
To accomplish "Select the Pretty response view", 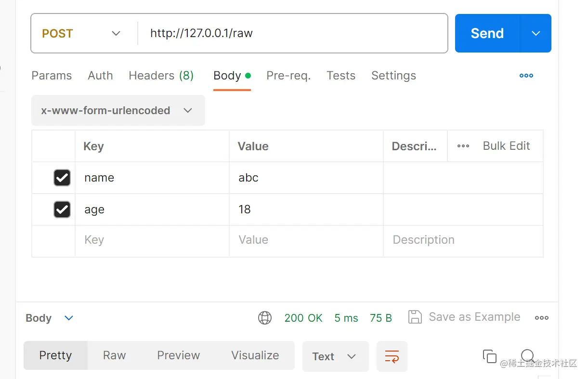I will pos(55,355).
